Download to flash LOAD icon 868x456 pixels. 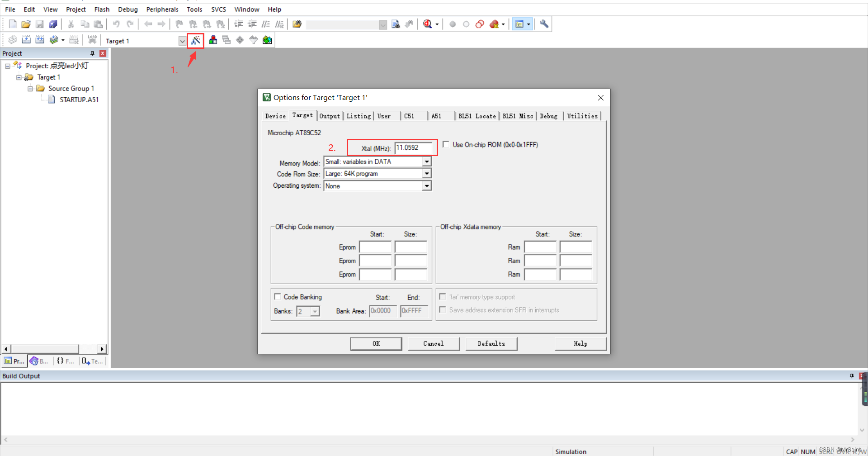[x=92, y=40]
